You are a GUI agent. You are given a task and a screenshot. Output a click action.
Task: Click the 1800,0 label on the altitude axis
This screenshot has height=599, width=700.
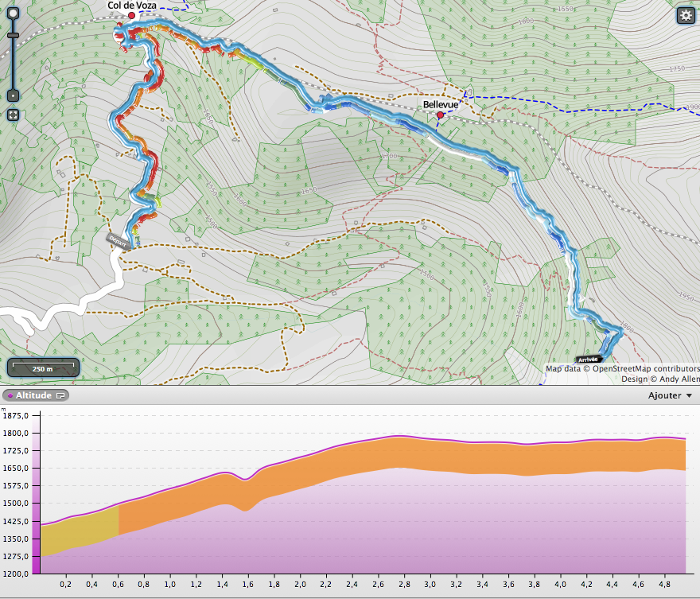(17, 433)
